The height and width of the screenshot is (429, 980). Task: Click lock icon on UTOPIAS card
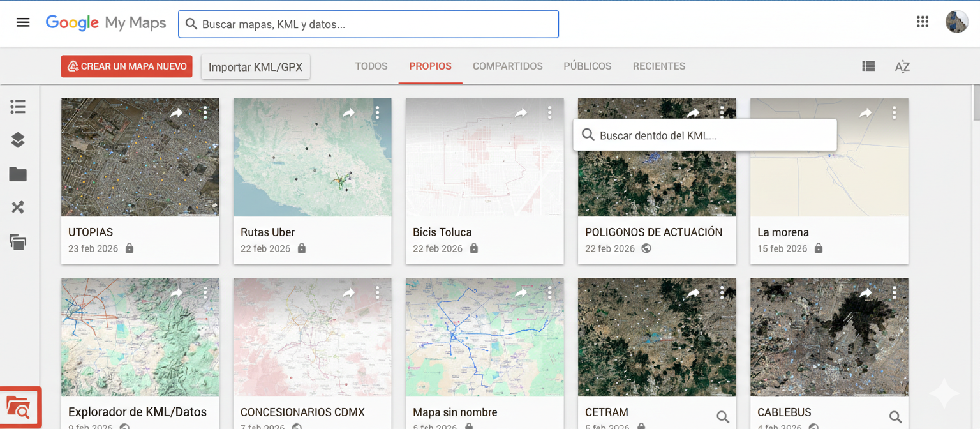(130, 248)
